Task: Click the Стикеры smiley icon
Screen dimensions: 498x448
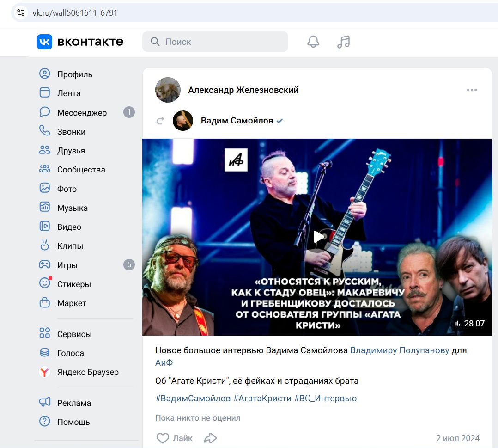Action: [x=45, y=283]
